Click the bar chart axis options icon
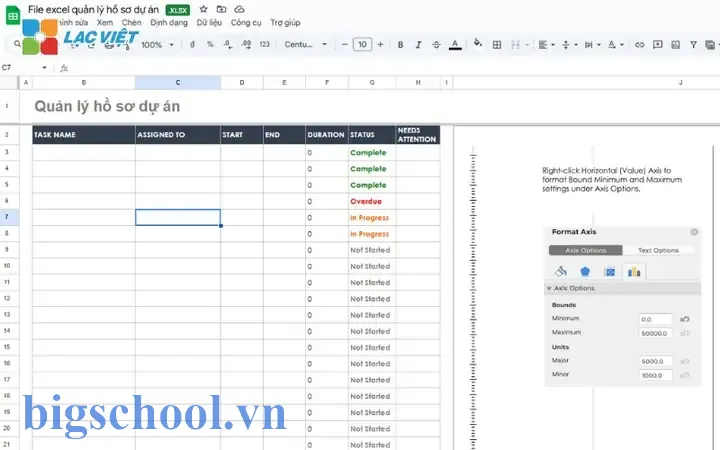720x450 pixels. [634, 272]
